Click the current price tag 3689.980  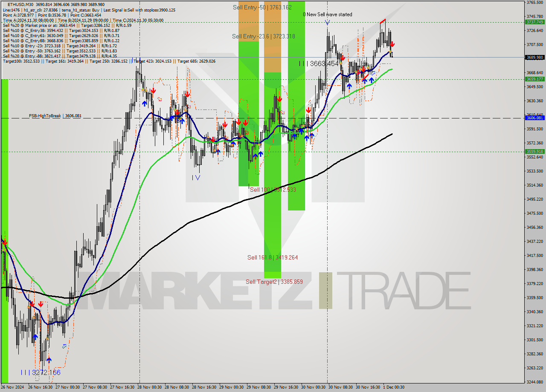(534, 57)
